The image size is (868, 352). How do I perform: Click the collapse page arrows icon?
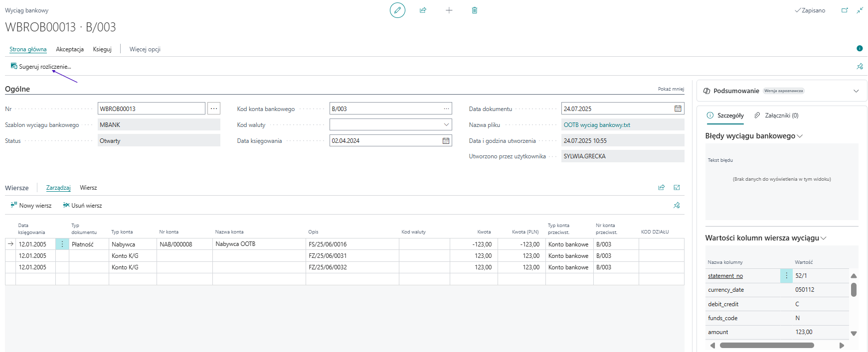coord(860,10)
